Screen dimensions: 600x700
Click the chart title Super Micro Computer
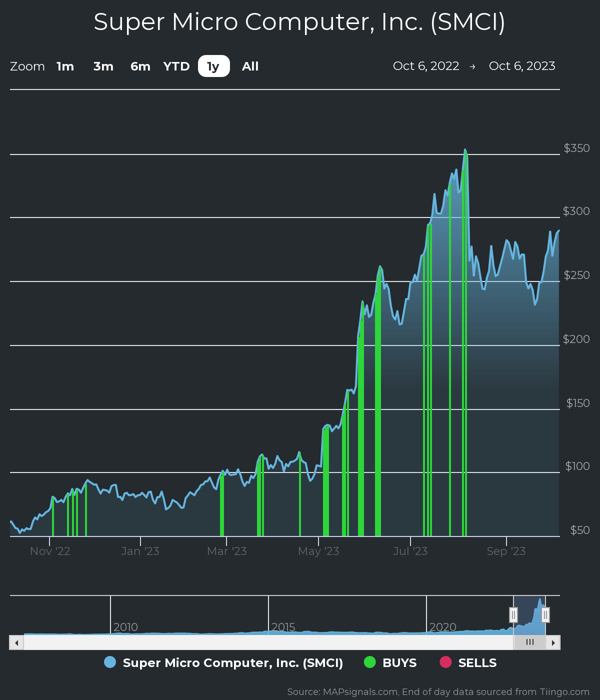pos(299,22)
